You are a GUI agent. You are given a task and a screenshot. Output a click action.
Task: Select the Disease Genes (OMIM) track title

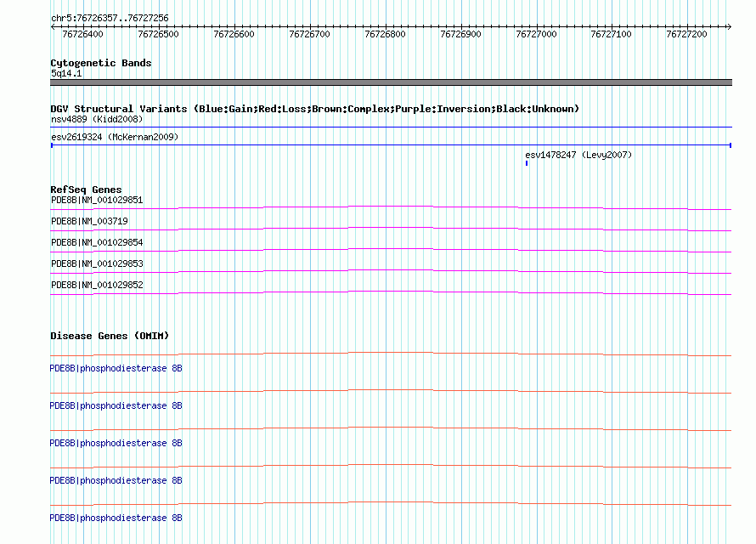click(110, 336)
